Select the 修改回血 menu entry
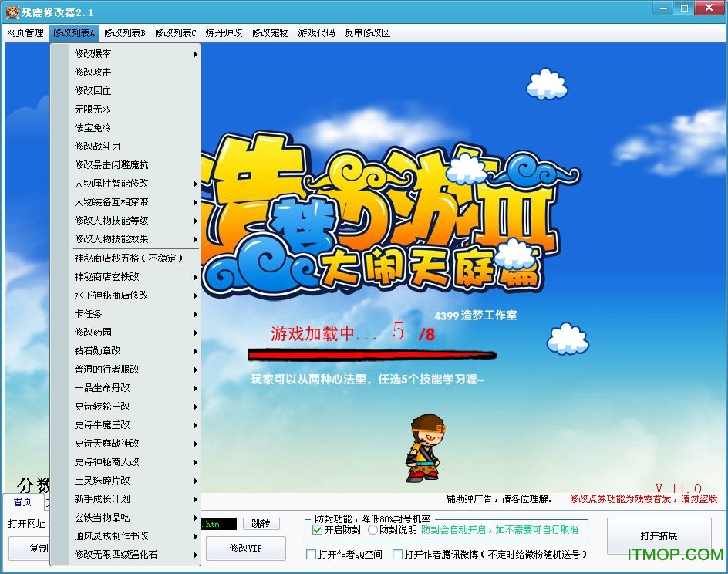The image size is (728, 574). pyautogui.click(x=126, y=91)
